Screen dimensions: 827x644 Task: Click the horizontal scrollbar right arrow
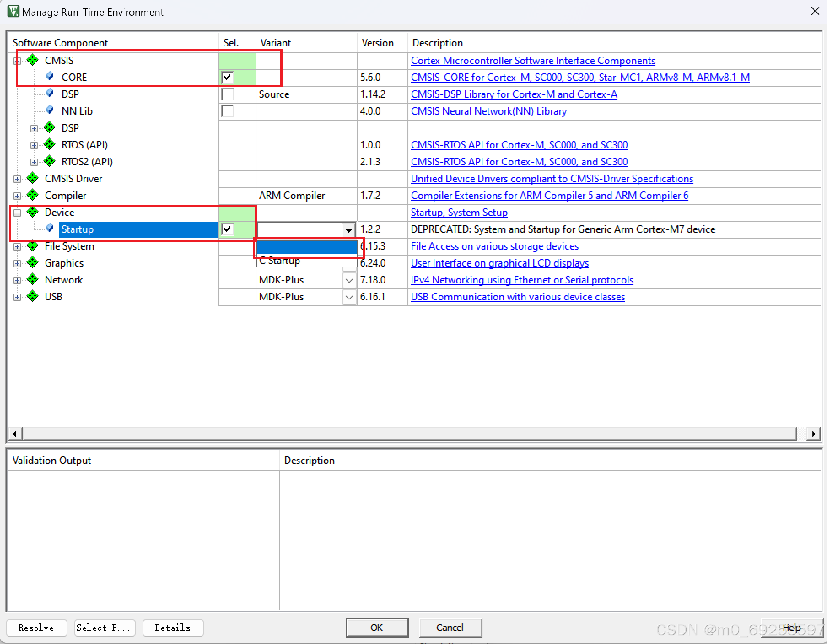point(813,434)
